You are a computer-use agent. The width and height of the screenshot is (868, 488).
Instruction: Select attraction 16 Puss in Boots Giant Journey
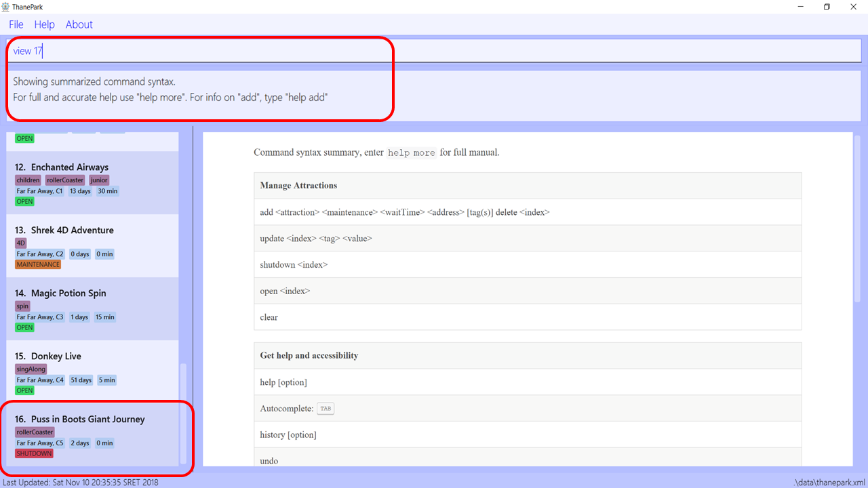tap(93, 434)
